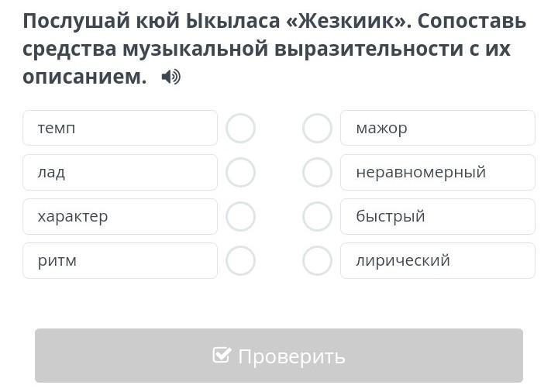
Task: Select the circle beside неравномерный
Action: [317, 173]
